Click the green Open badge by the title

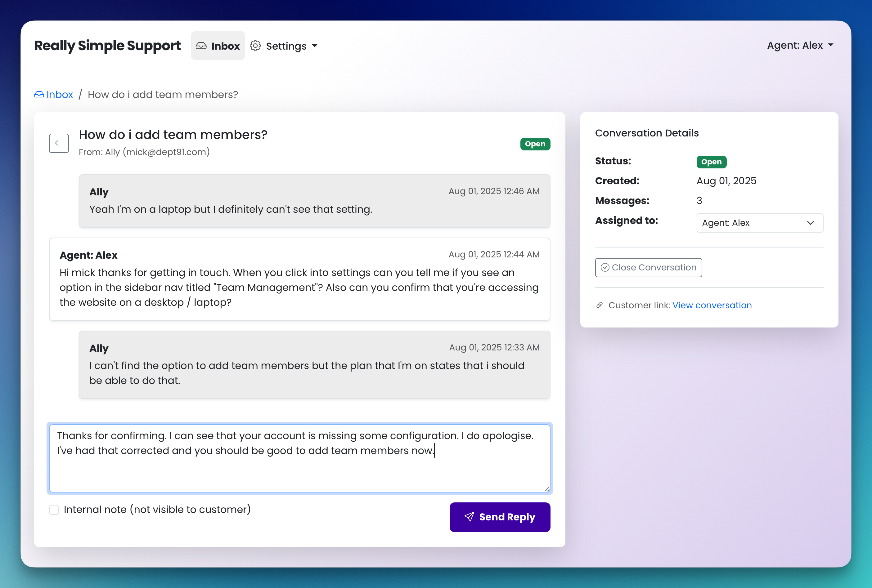click(535, 144)
